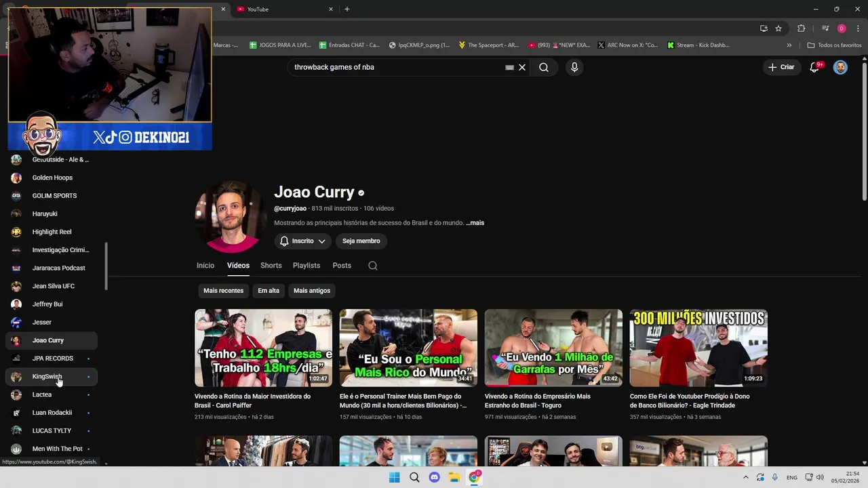Open Todos os favoritos folder
Screen dimensions: 868x488
pos(834,45)
